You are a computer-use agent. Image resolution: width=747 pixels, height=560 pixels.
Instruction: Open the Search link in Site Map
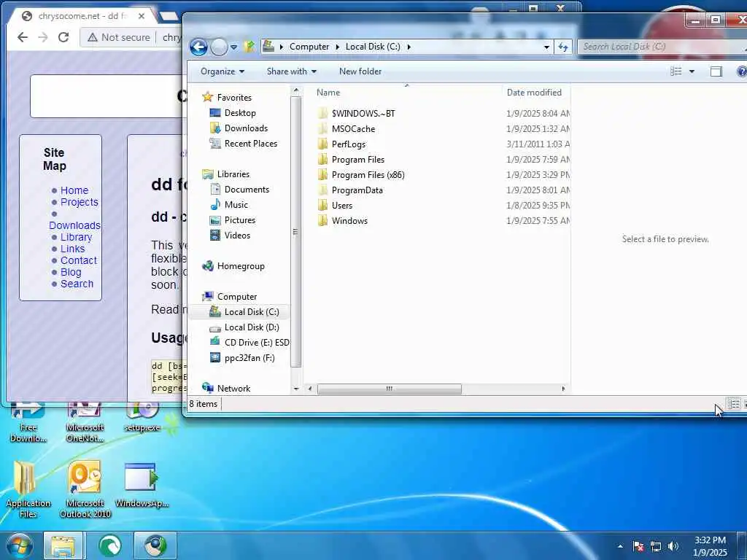click(77, 284)
